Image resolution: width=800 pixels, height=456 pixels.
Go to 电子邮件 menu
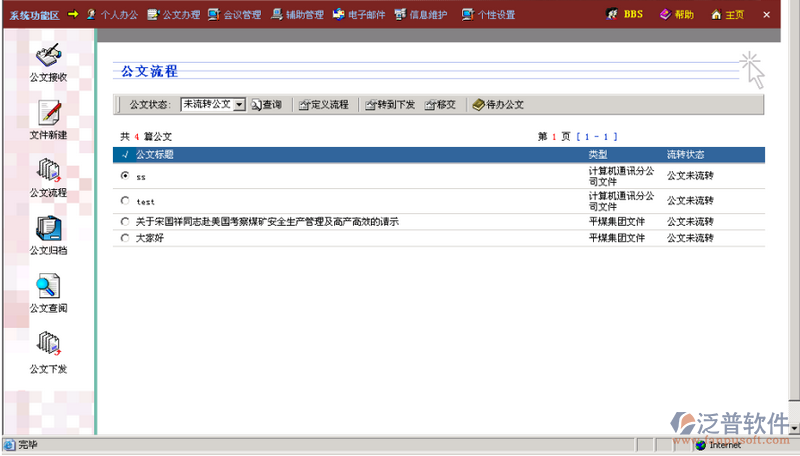(x=359, y=15)
